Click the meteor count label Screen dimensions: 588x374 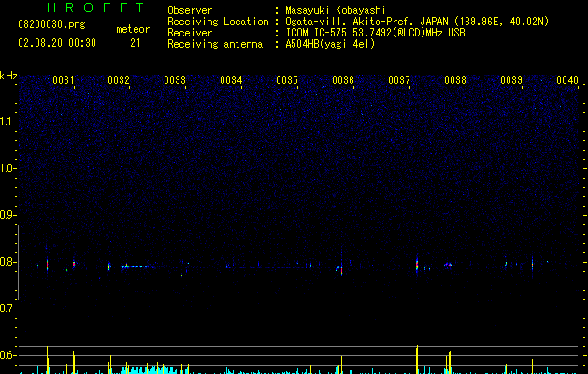click(x=133, y=29)
